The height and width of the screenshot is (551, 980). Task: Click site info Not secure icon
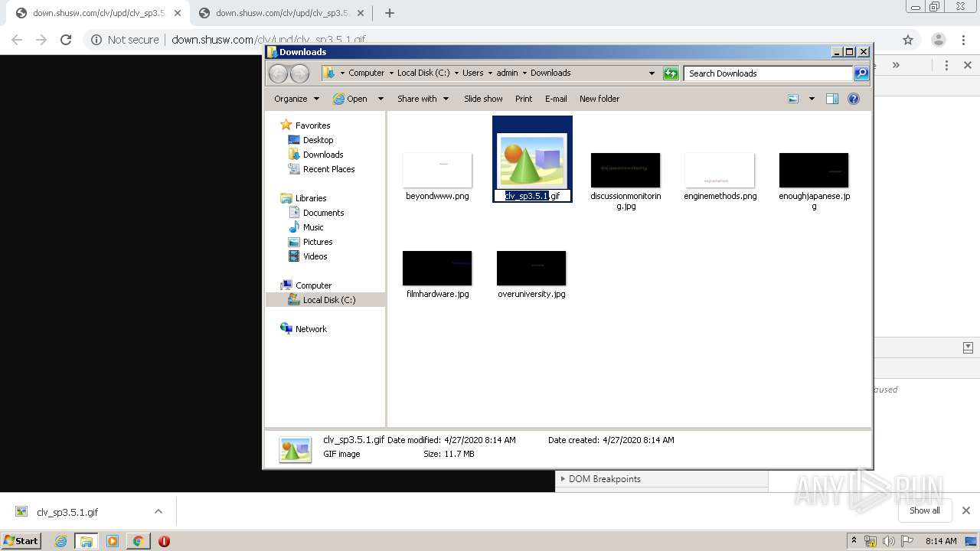[96, 40]
